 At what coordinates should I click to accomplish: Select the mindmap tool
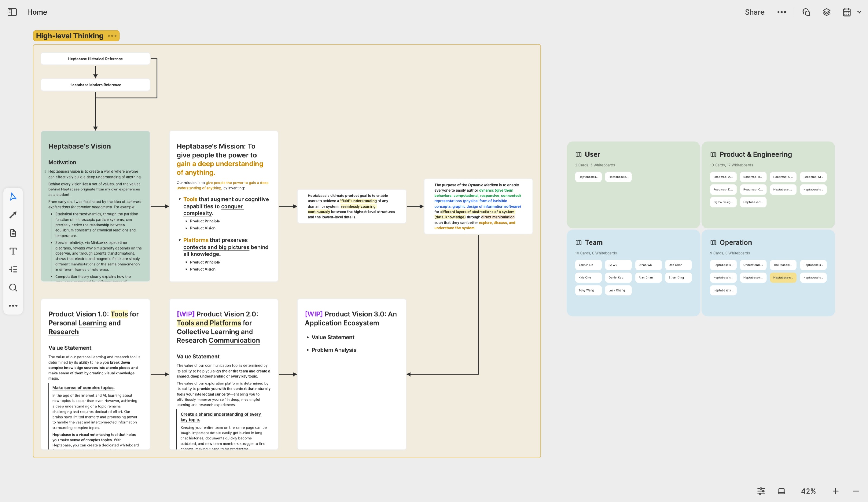coord(13,269)
